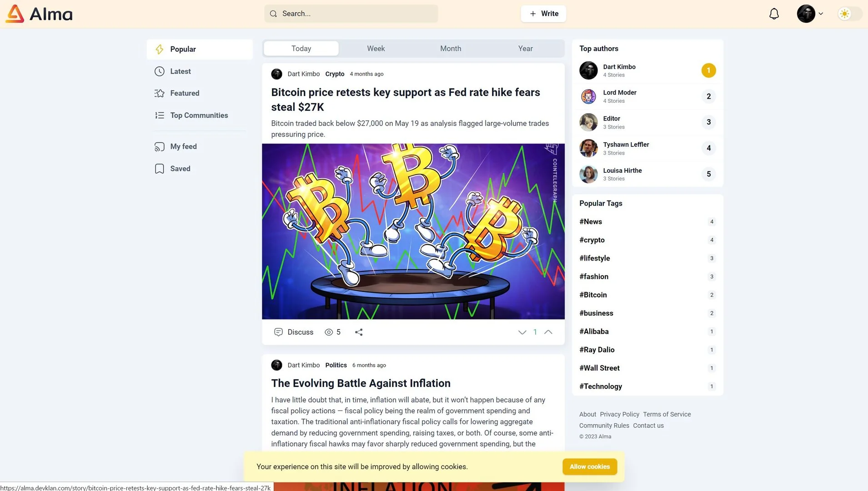This screenshot has height=491, width=868.
Task: Click the Saved bookmark icon
Action: click(159, 169)
